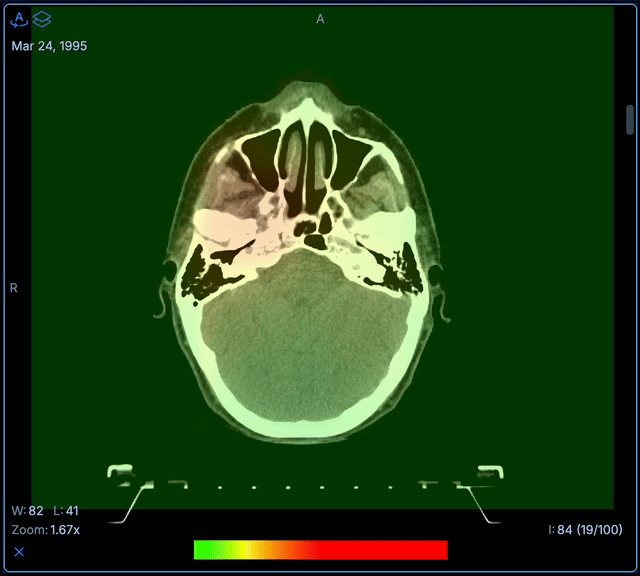Click the pink highlighted overlay region in the skull
This screenshot has height=576, width=640.
tap(232, 226)
